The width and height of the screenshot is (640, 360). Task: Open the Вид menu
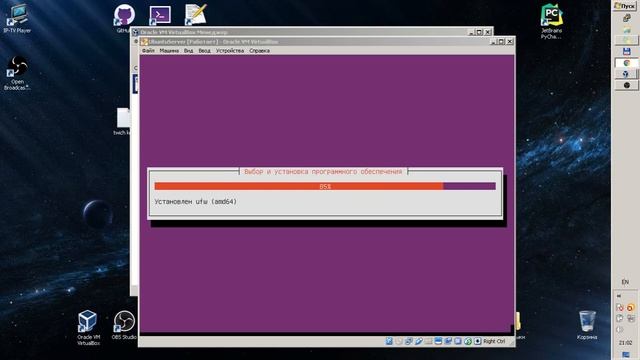[188, 51]
